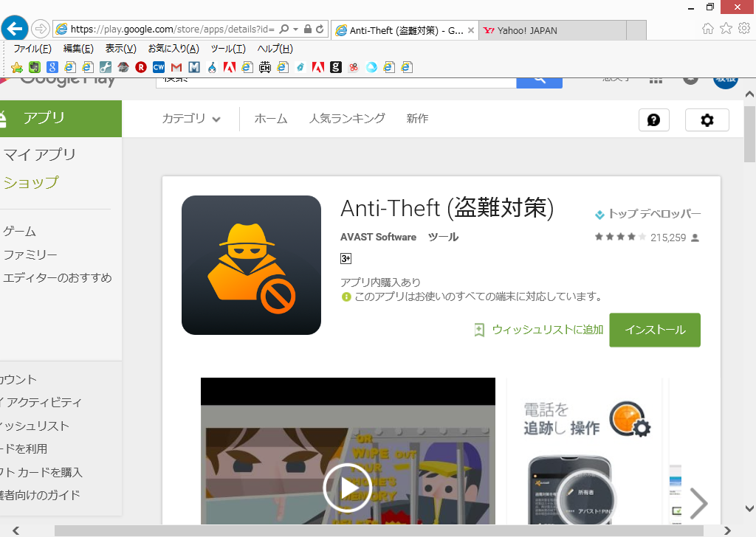Click the security lock icon in address bar
The image size is (756, 537).
pos(308,29)
